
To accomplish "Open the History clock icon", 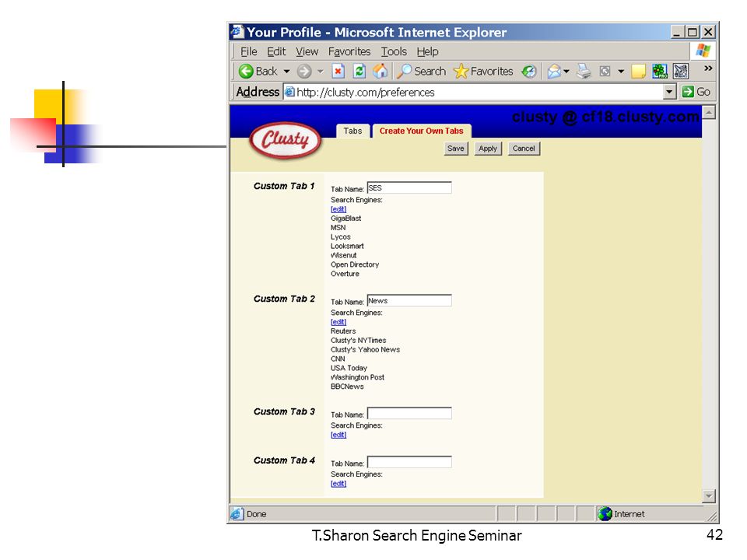I will [x=529, y=72].
